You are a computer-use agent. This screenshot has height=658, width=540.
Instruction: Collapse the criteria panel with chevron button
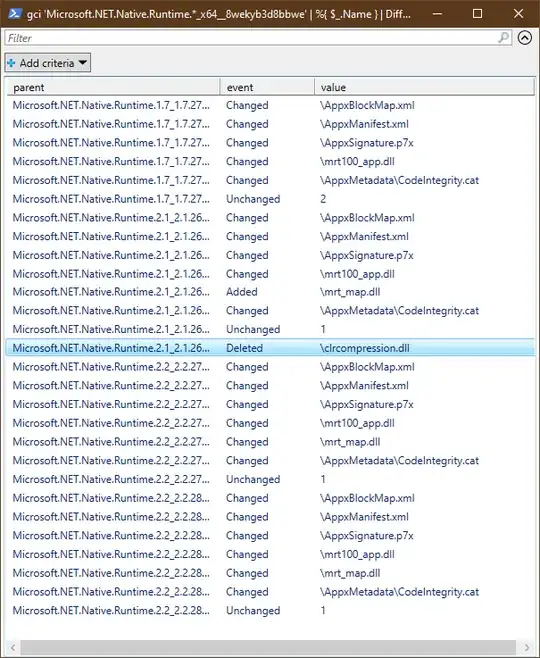click(524, 38)
